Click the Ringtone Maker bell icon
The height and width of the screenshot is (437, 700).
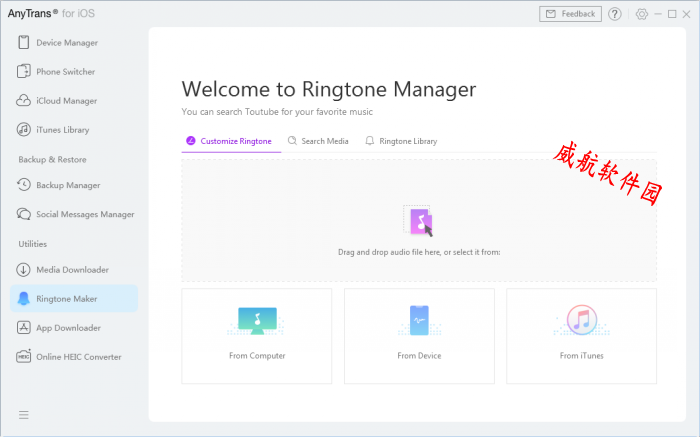click(24, 299)
